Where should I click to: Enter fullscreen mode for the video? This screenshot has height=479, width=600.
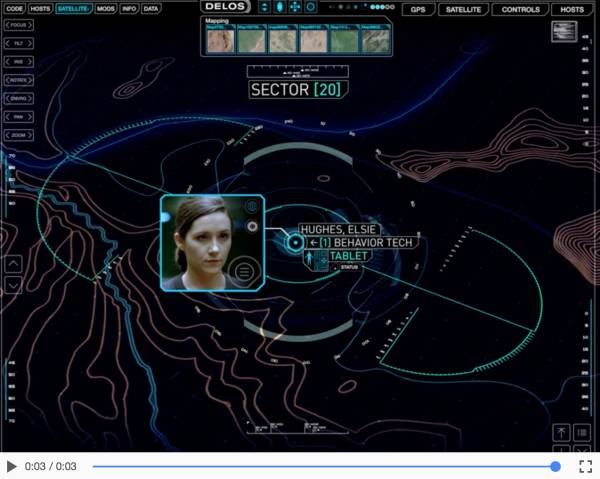click(585, 466)
